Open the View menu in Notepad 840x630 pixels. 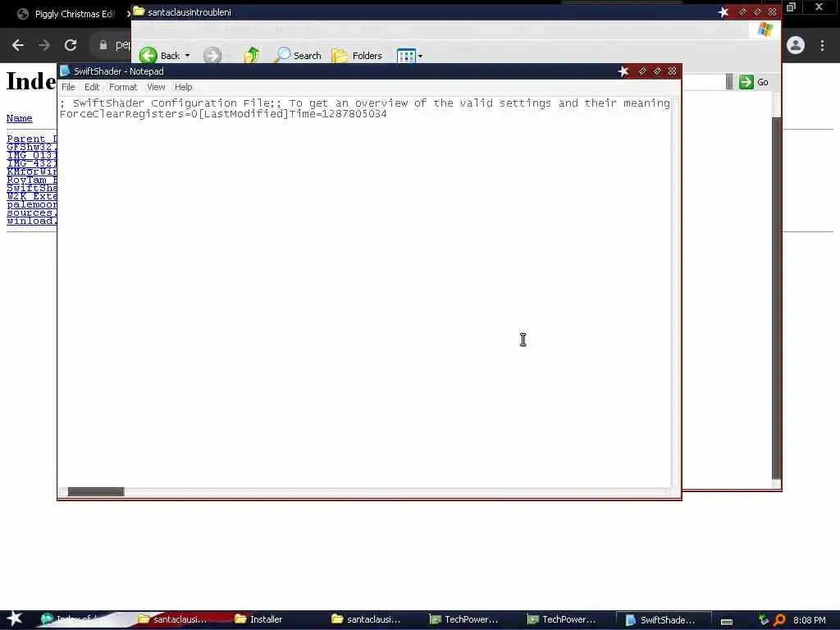coord(156,87)
